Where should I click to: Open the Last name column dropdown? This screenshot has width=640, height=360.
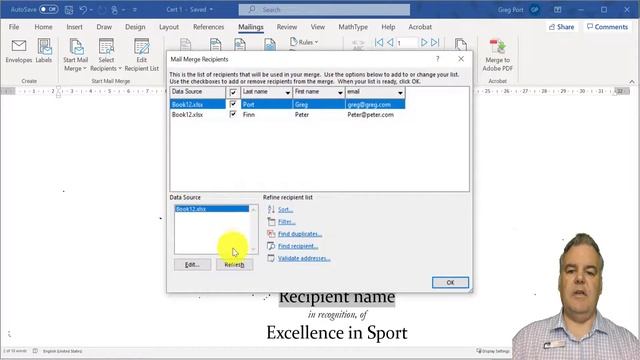tap(287, 93)
